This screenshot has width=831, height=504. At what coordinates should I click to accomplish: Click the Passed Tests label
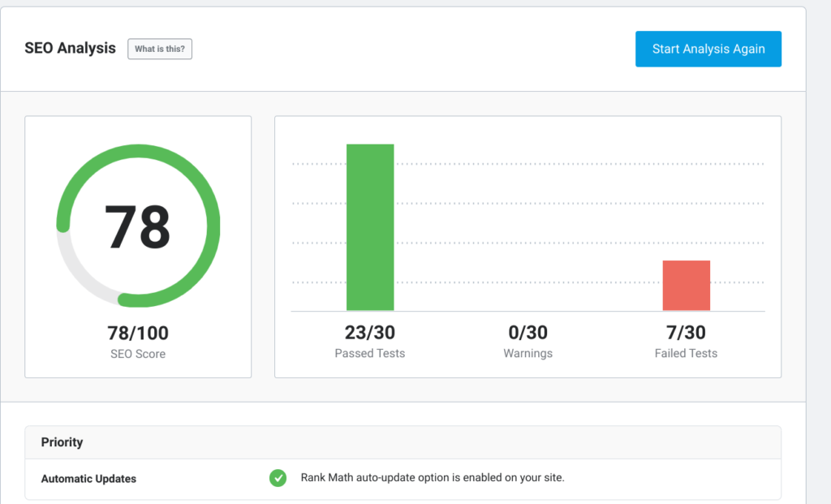coord(370,354)
